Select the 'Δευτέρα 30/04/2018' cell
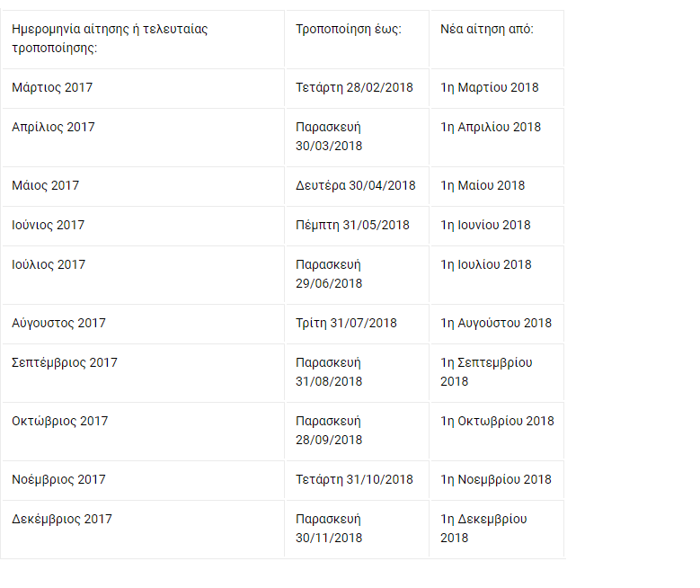700x588 pixels. click(356, 185)
